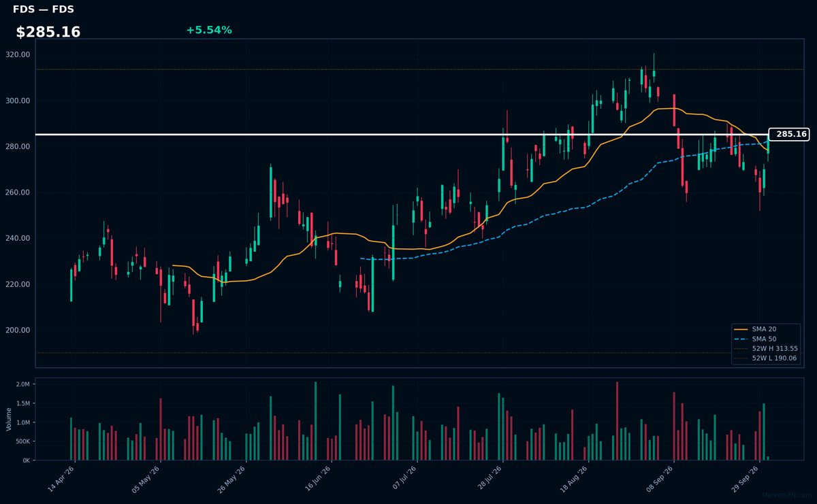
Task: Select 52W L 190.06 legend entry
Action: tap(766, 358)
